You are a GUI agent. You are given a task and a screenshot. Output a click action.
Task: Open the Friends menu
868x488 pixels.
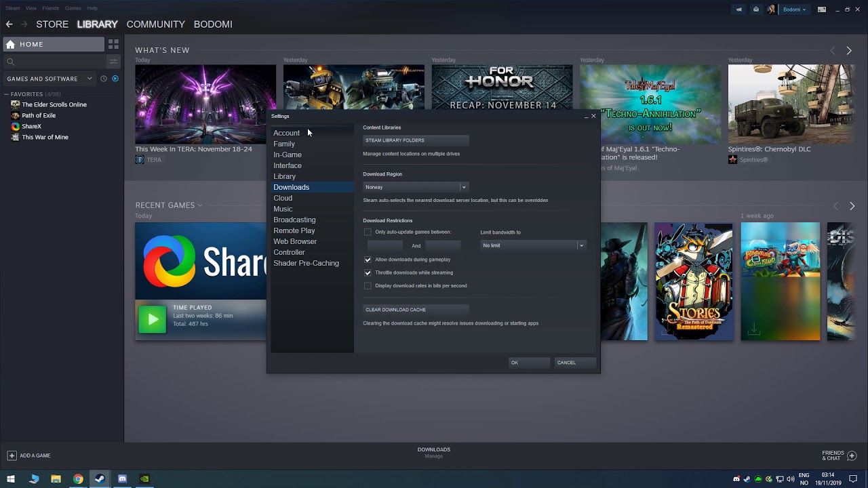coord(50,8)
